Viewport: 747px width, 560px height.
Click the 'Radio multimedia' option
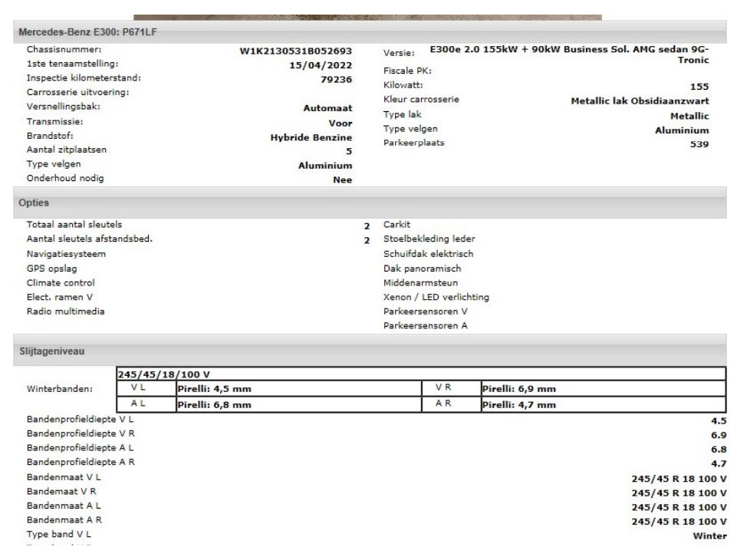(x=65, y=311)
